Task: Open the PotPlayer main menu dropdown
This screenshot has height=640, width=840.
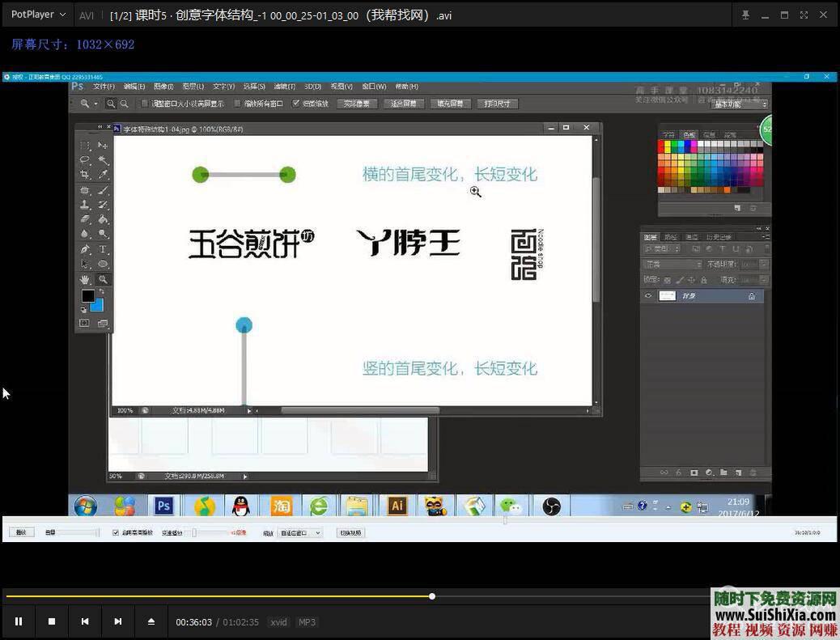Action: (37, 15)
